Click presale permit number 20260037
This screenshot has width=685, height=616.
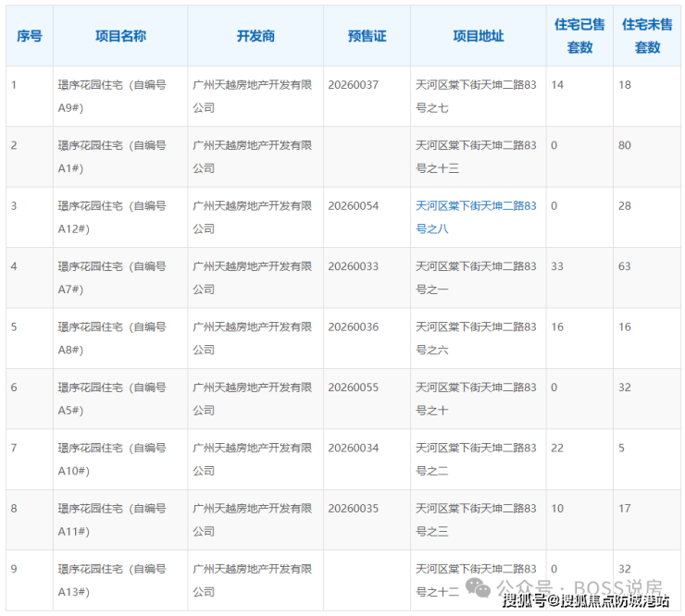(354, 85)
